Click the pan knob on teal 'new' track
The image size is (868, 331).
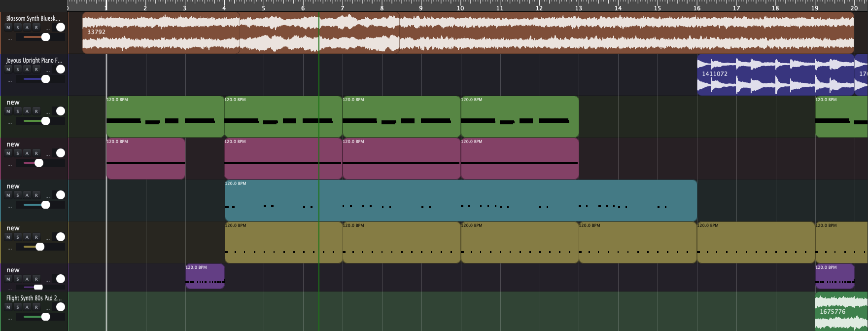61,195
